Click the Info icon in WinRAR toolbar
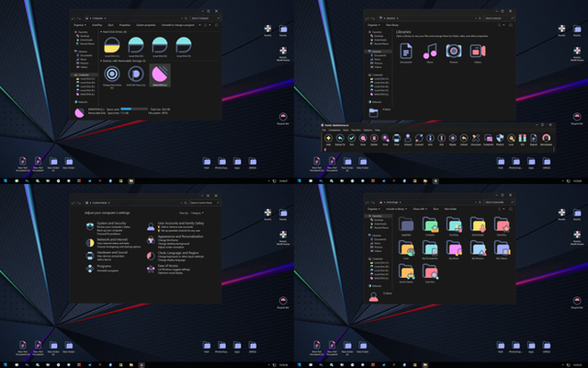The image size is (588, 368). tap(430, 138)
